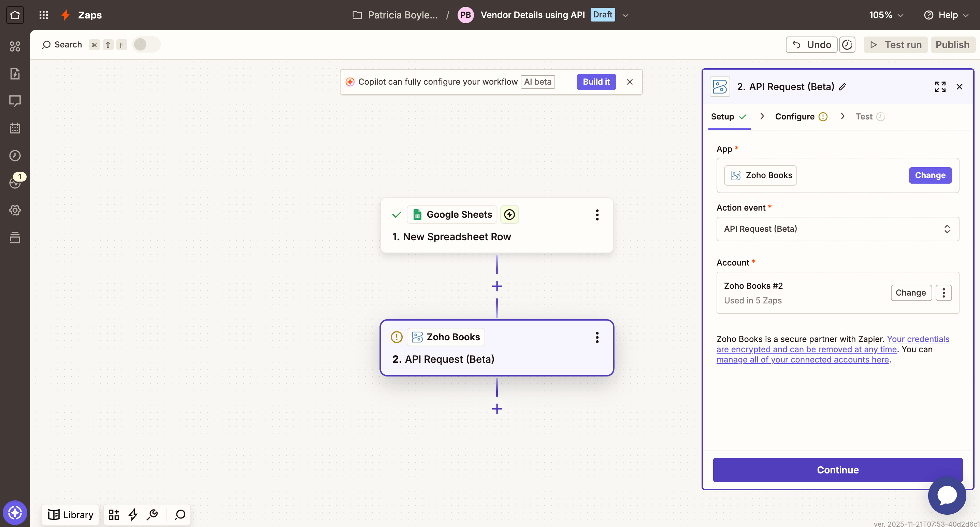The image size is (980, 527).
Task: Open settings from the left sidebar
Action: tap(15, 210)
